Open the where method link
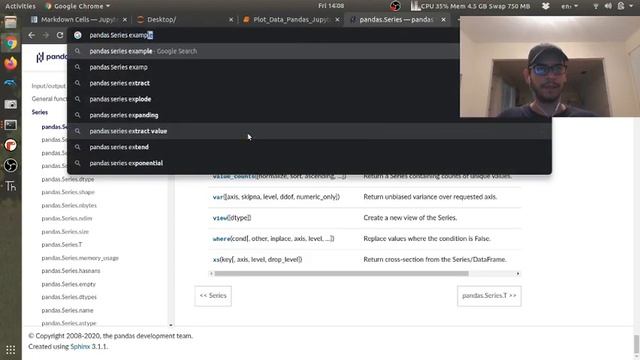 (221, 238)
